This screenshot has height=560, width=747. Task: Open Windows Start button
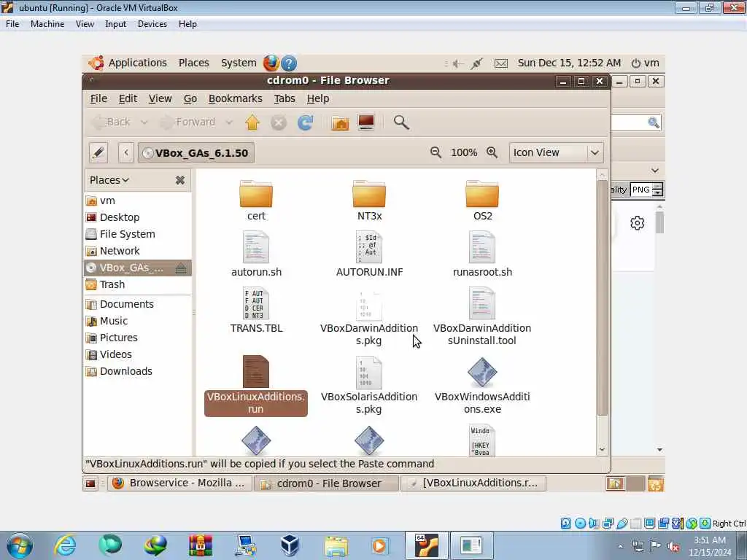coord(20,545)
